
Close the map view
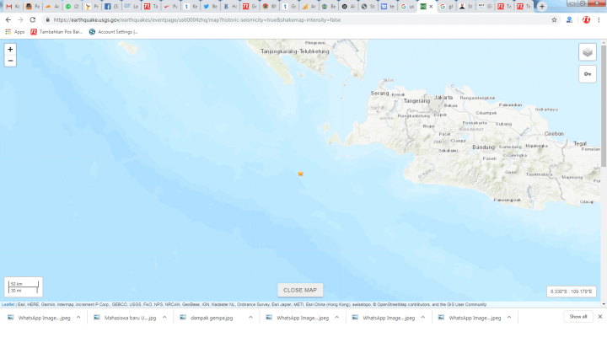[300, 290]
